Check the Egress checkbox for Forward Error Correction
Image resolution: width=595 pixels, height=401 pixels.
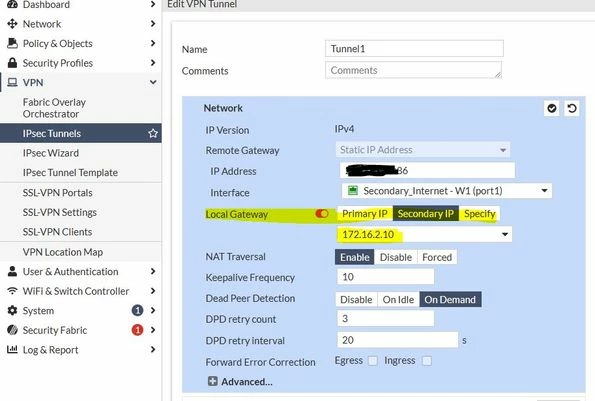pyautogui.click(x=373, y=361)
